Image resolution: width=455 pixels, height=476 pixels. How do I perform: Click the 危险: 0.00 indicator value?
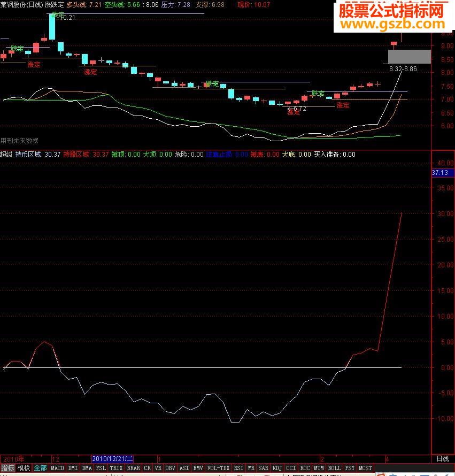tap(189, 155)
